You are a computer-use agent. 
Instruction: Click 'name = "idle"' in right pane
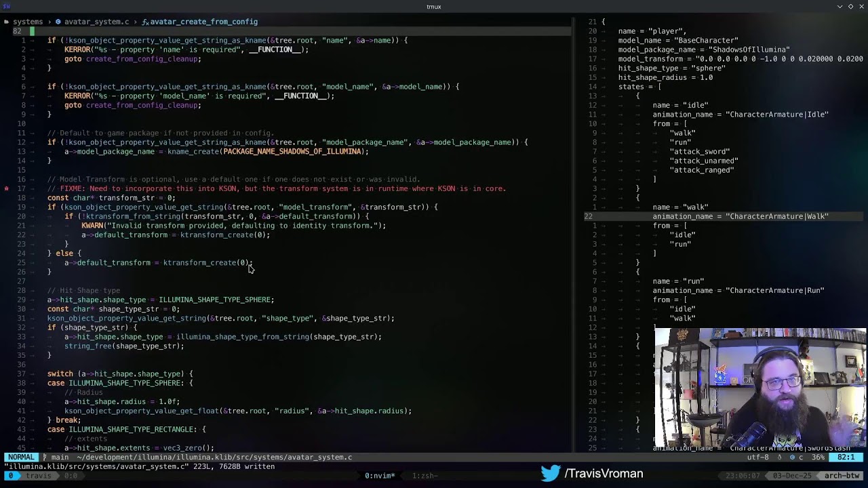(680, 106)
